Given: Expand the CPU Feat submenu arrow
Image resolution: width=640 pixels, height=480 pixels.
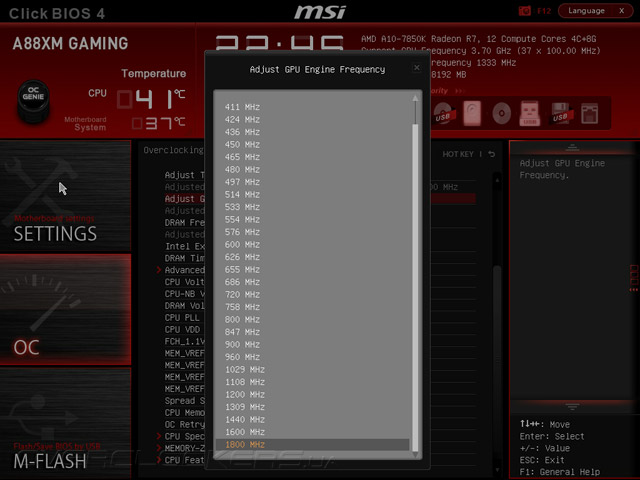Looking at the screenshot, I should (159, 460).
